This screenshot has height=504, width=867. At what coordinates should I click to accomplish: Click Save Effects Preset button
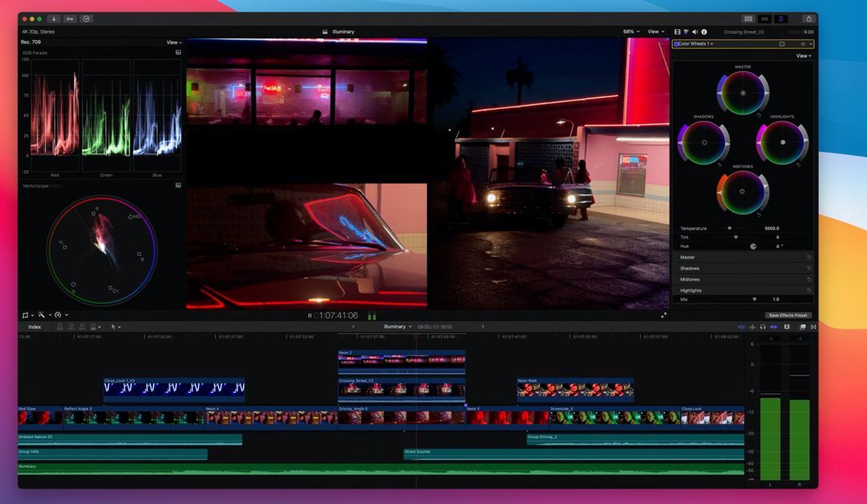[788, 315]
